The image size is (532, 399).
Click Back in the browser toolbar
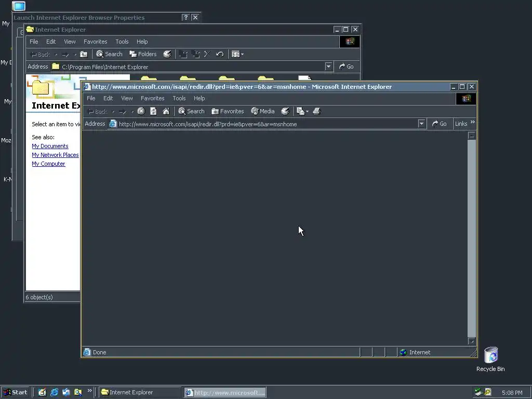coord(97,111)
